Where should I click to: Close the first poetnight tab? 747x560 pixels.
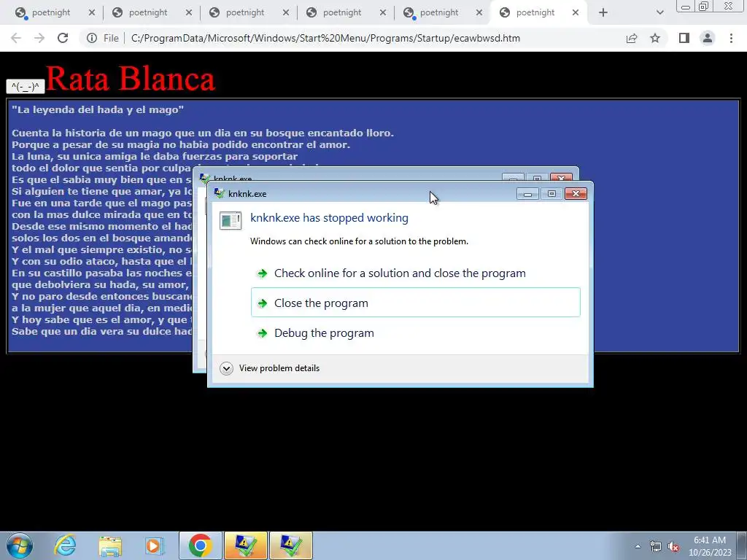click(x=92, y=13)
